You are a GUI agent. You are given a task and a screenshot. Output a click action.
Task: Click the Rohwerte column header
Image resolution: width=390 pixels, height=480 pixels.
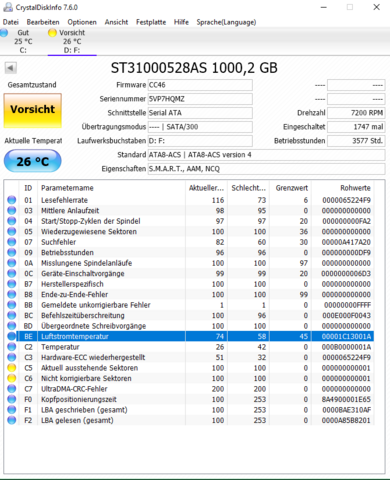point(342,188)
